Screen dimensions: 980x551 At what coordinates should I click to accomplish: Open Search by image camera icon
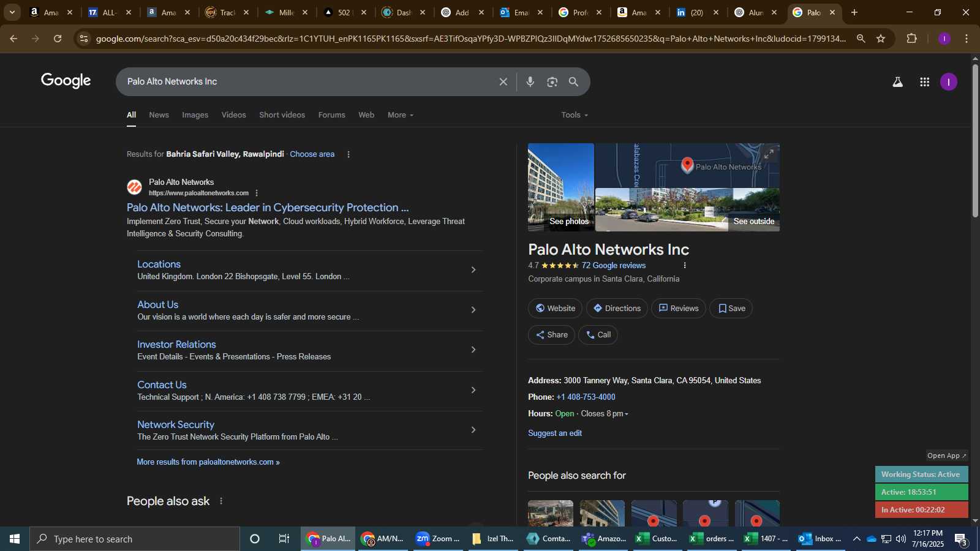(552, 81)
